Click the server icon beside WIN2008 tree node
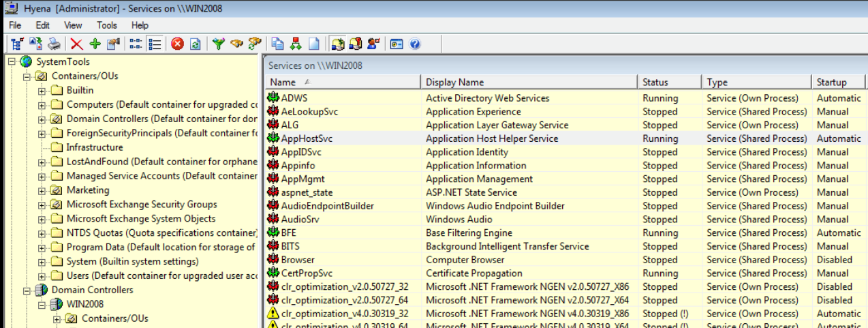 coord(57,304)
